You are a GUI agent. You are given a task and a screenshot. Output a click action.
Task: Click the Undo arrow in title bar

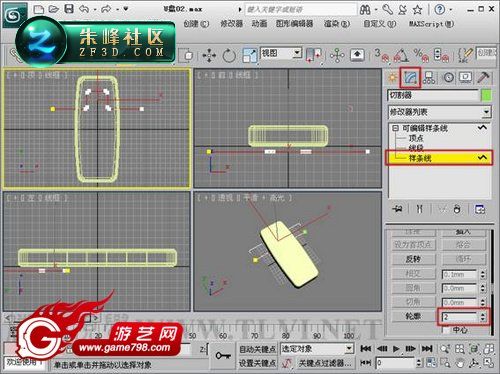point(84,9)
